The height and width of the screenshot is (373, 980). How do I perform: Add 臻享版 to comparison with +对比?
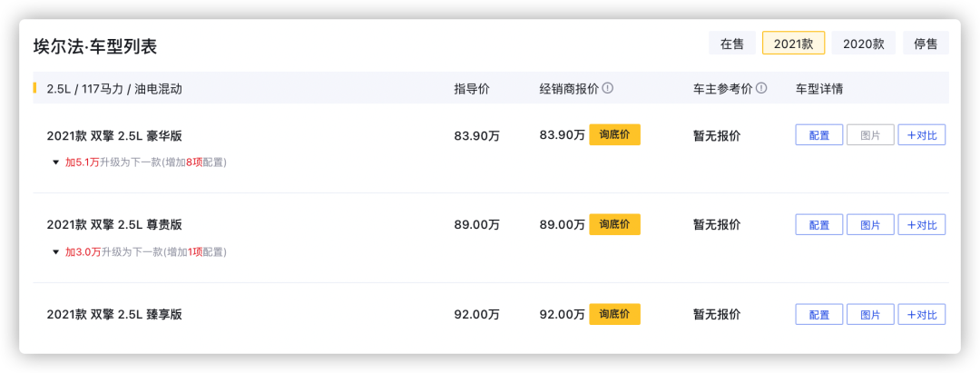coord(922,314)
